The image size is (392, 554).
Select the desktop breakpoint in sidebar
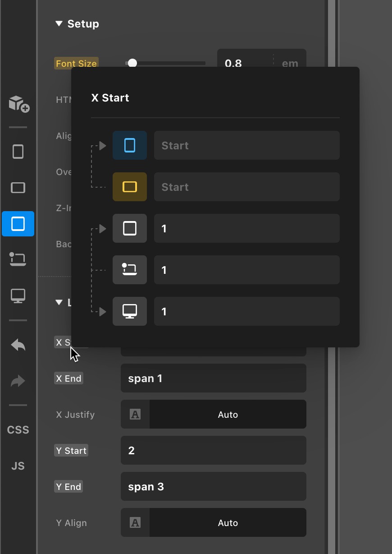(x=18, y=296)
